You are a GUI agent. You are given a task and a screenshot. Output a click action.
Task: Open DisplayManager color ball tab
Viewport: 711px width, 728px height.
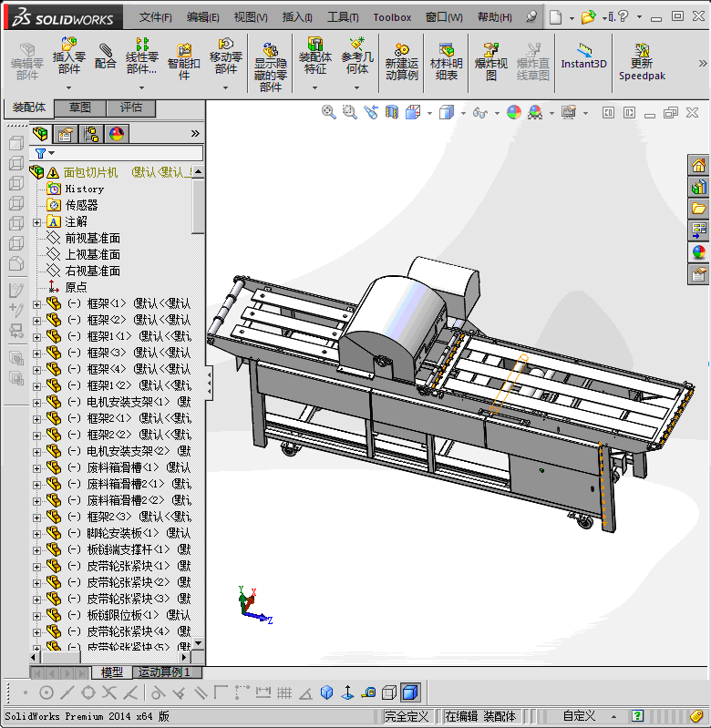(x=117, y=134)
